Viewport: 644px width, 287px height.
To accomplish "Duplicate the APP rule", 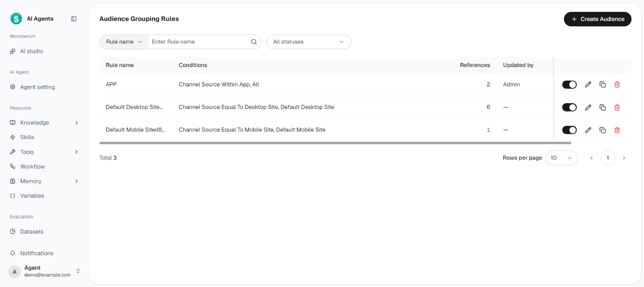I will point(603,84).
